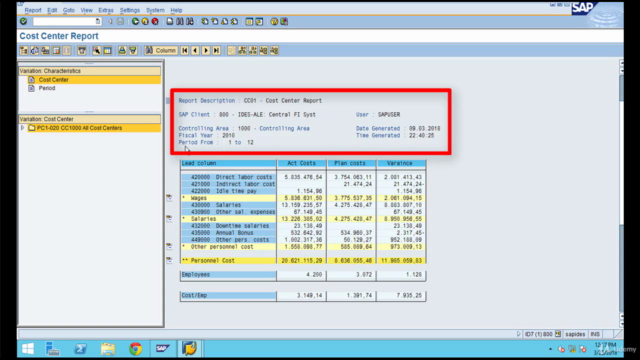Viewport: 640px width, 360px height.
Task: Open the Windows Start button
Action: 28,349
